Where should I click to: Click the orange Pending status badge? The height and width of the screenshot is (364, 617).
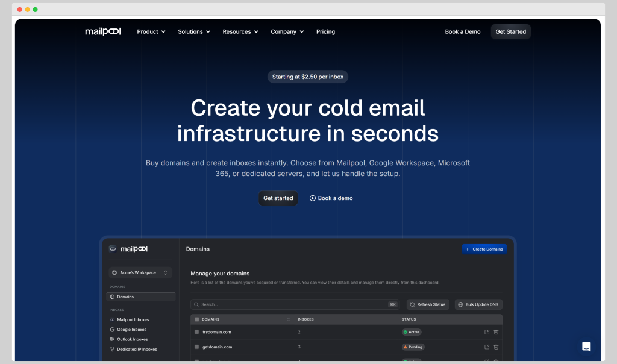pos(413,347)
